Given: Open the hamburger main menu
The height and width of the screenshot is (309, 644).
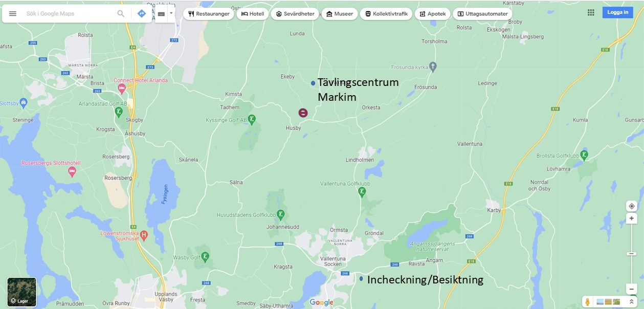Looking at the screenshot, I should [x=13, y=14].
